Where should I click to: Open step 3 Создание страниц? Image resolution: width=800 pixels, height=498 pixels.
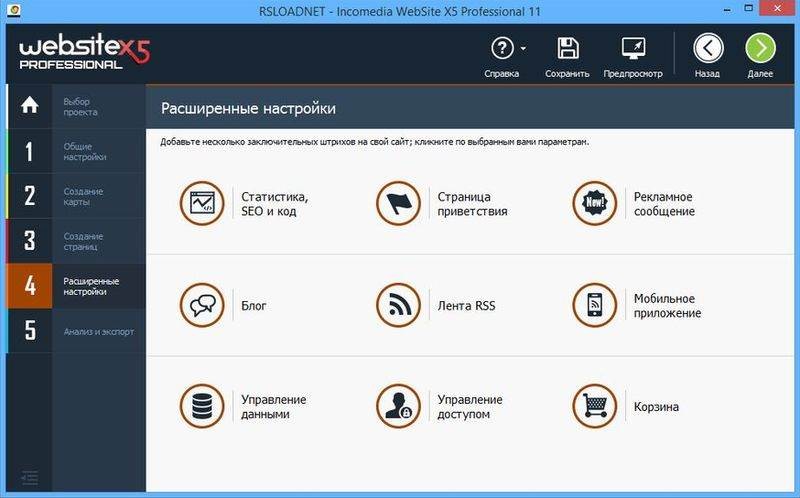tap(76, 241)
